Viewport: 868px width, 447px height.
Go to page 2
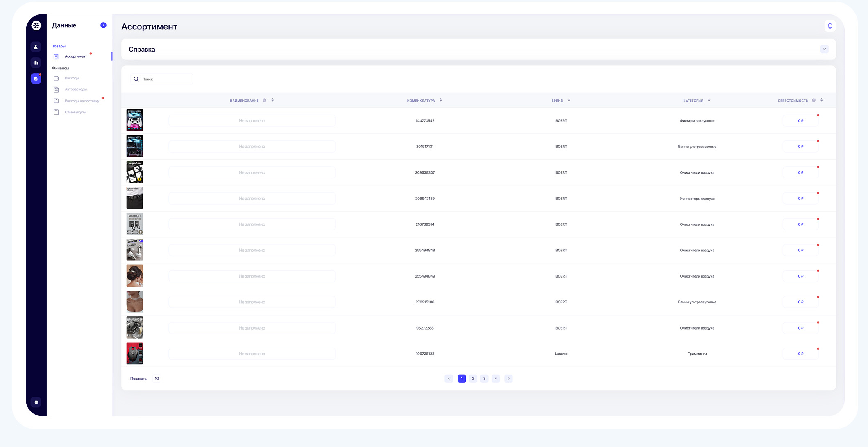tap(473, 379)
